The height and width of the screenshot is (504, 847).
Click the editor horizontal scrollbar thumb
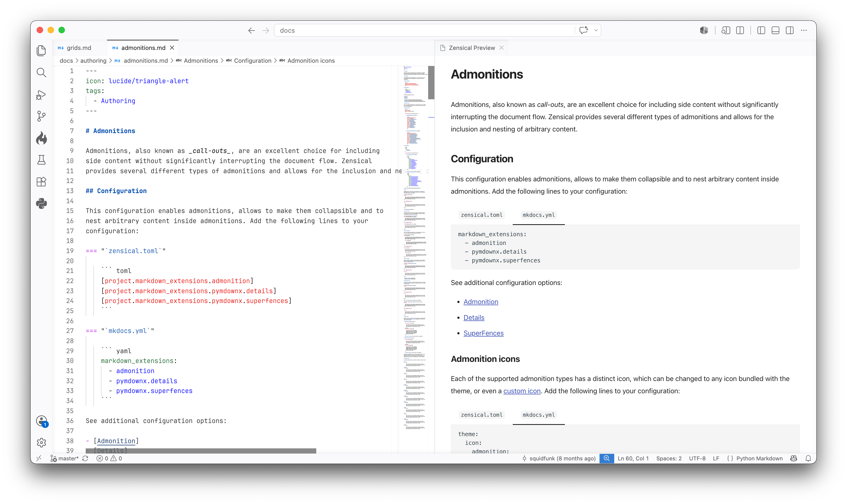(x=201, y=451)
